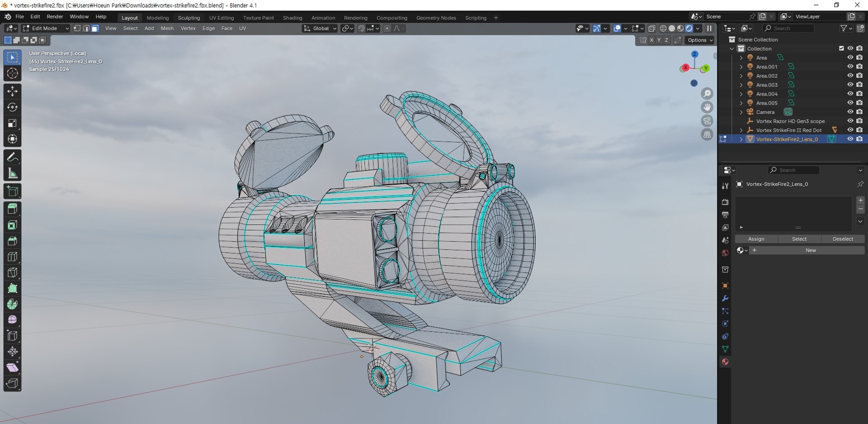Click the Pan view hand icon
868x424 pixels.
coord(707,107)
